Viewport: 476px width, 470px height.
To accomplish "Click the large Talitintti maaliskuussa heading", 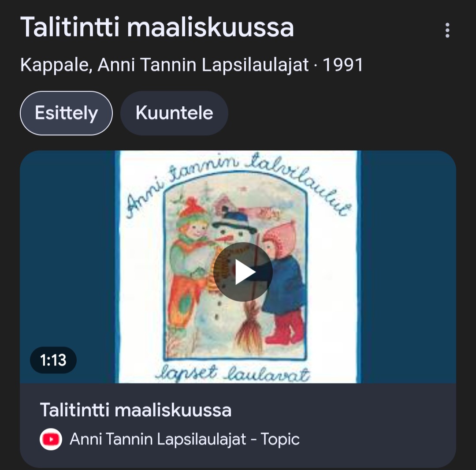I will (x=157, y=27).
